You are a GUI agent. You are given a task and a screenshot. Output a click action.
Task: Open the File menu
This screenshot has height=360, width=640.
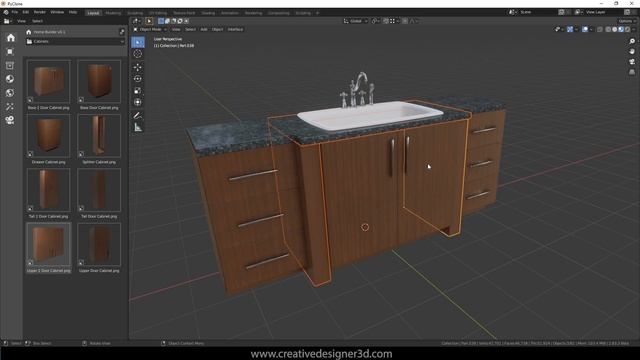(x=15, y=12)
